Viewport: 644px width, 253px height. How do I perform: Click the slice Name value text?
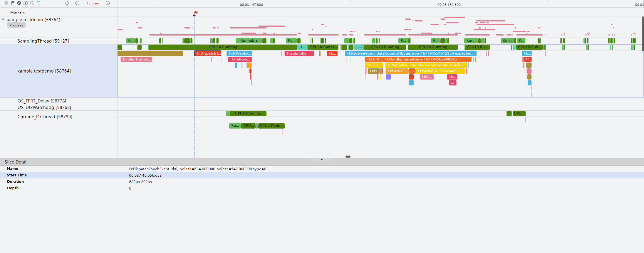pos(198,169)
